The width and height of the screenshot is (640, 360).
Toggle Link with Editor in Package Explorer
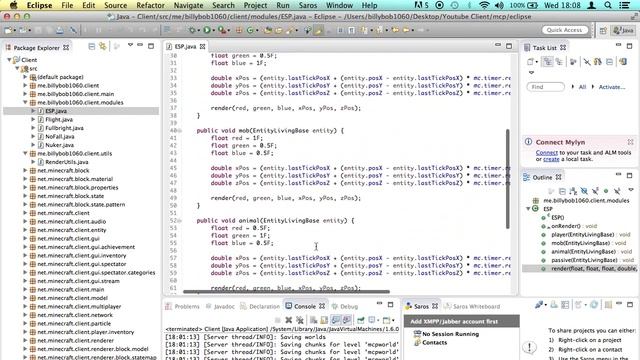point(102,47)
